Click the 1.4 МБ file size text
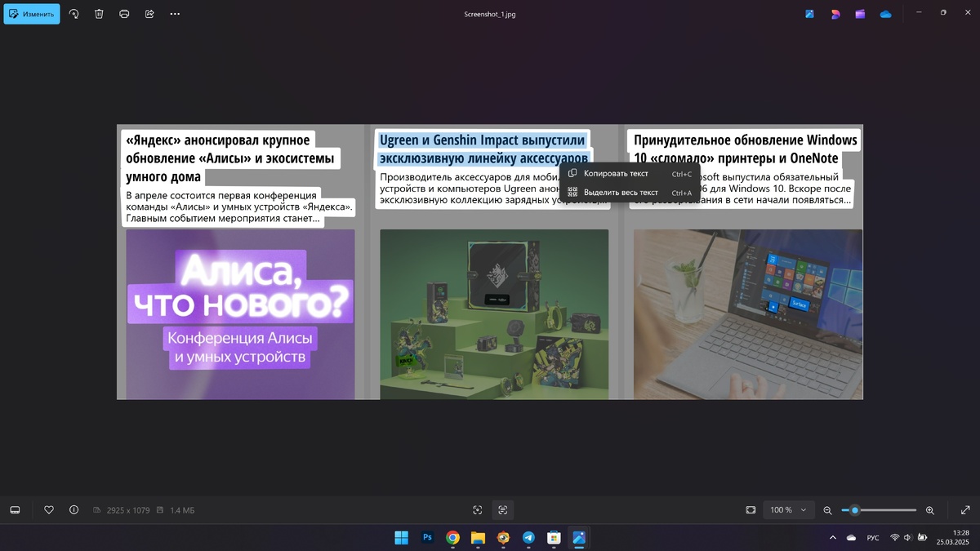 (x=182, y=510)
